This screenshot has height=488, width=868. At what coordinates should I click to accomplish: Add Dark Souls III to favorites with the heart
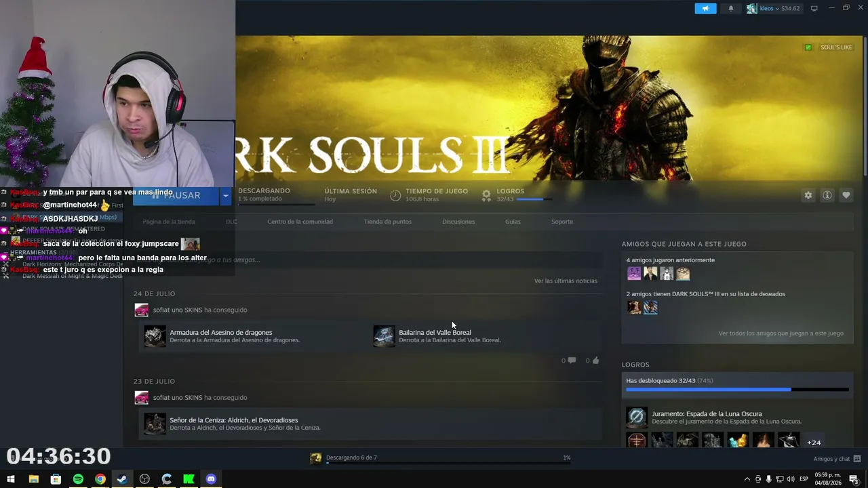tap(846, 195)
